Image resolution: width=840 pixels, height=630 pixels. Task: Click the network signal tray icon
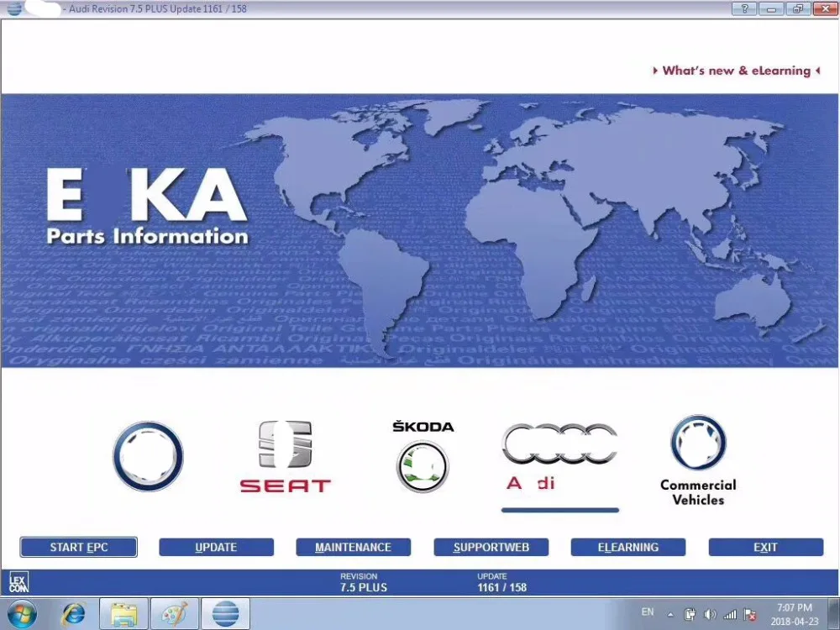[x=730, y=615]
